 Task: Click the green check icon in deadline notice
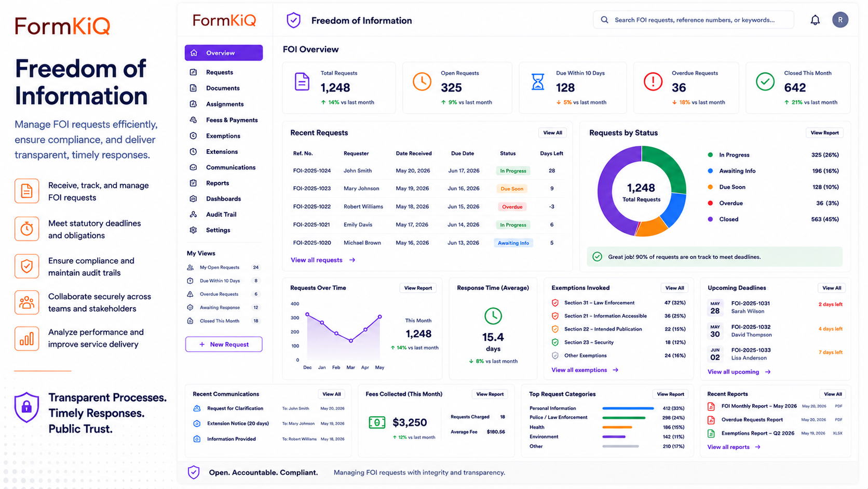(x=598, y=257)
